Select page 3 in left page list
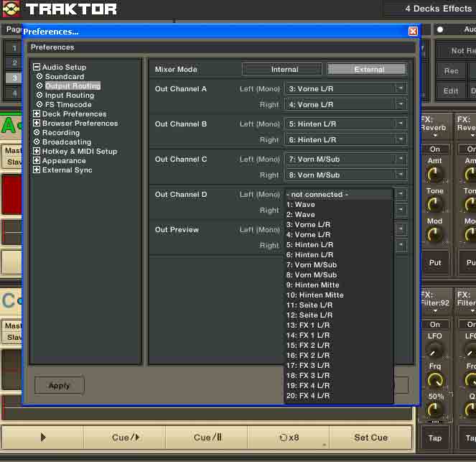The image size is (476, 462). 14,78
